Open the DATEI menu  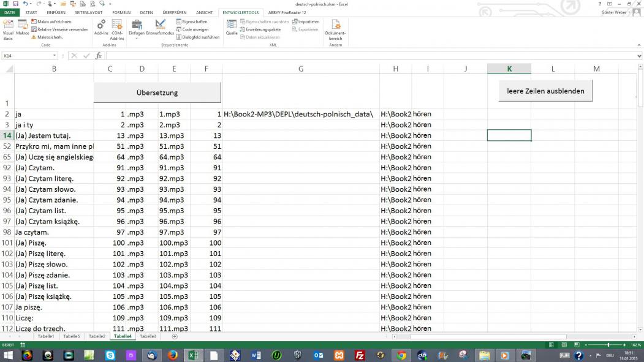tap(9, 13)
